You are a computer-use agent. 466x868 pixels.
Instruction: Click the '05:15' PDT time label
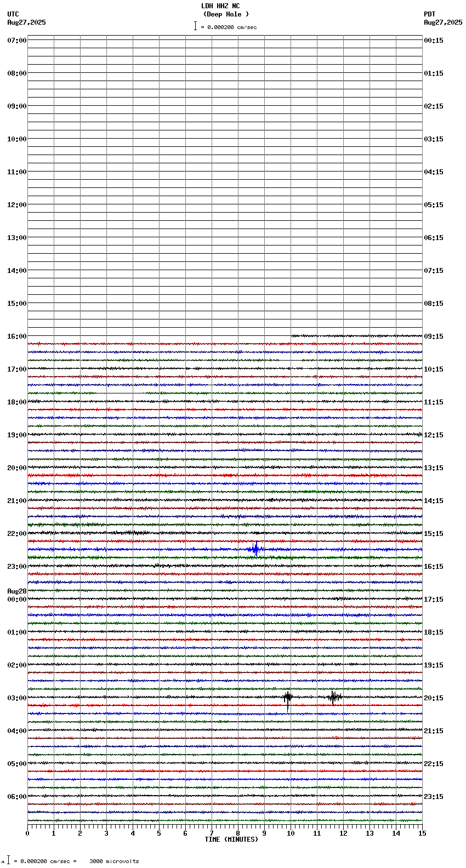pos(434,205)
